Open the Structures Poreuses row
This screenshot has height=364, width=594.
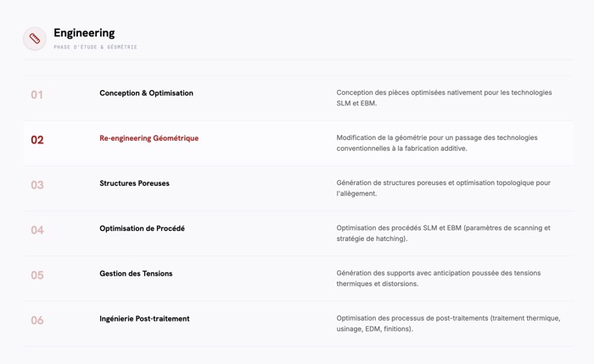[299, 188]
